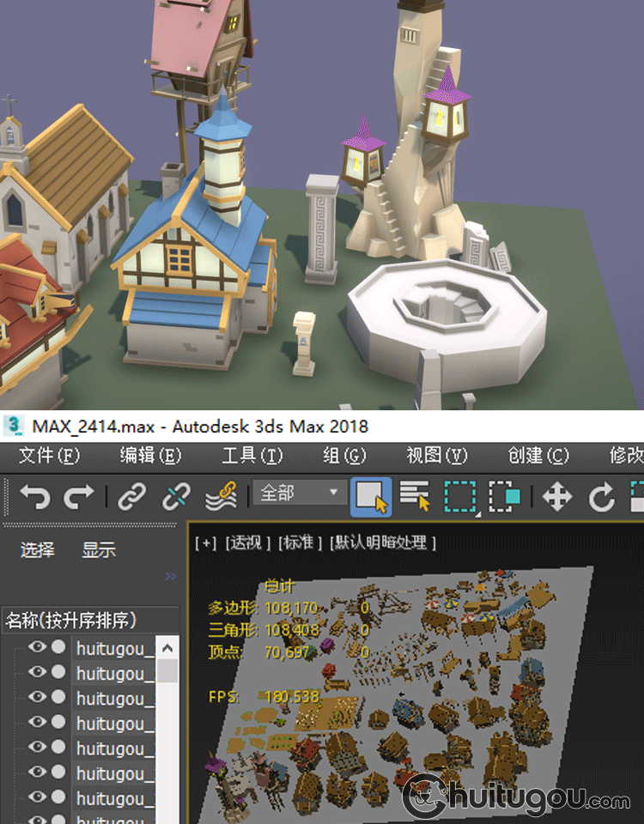Open the Select by Name list icon
This screenshot has width=644, height=824.
point(415,496)
